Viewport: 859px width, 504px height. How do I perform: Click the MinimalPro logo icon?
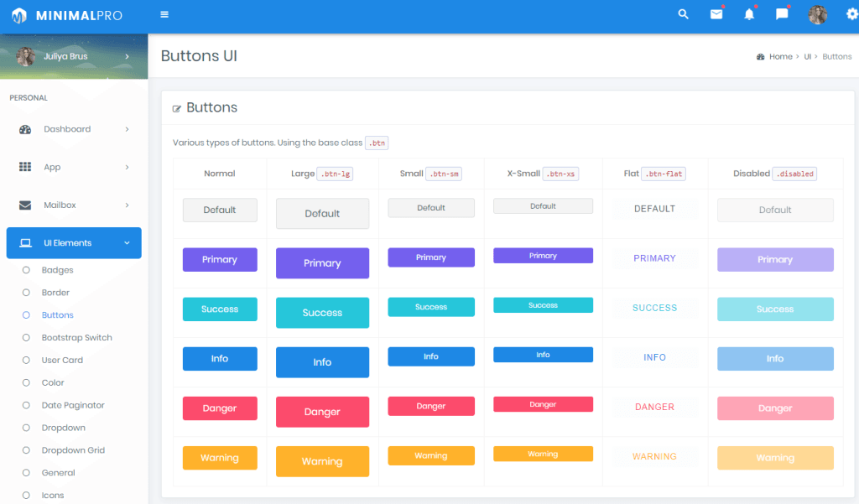click(19, 15)
